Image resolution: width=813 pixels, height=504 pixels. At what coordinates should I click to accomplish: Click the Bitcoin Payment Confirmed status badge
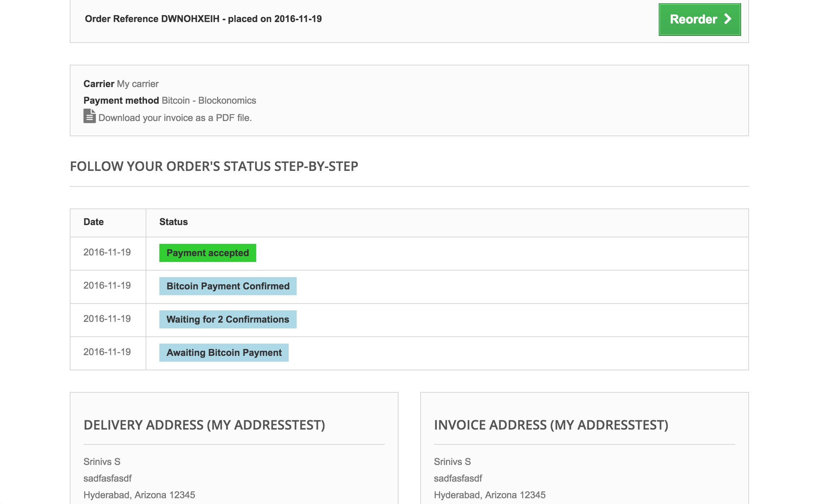(x=228, y=286)
